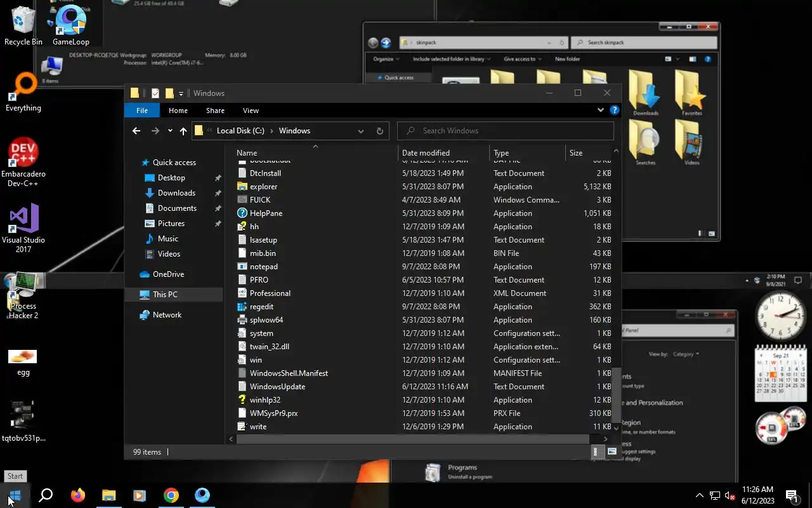Go up one folder level arrow
Viewport: 812px width, 508px height.
183,131
